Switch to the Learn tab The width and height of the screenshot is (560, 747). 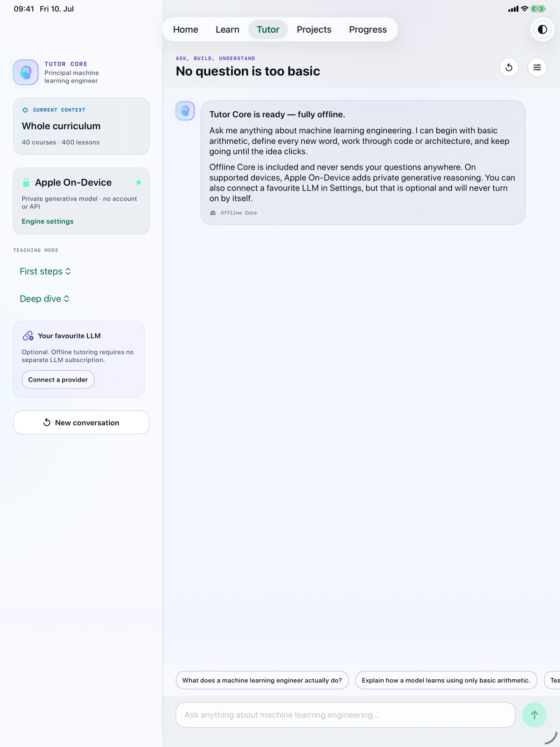[227, 29]
